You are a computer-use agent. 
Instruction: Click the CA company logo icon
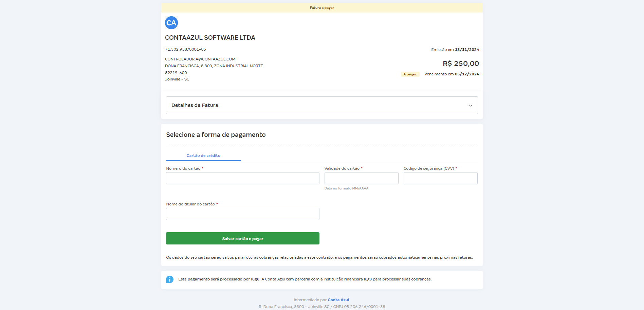(171, 22)
